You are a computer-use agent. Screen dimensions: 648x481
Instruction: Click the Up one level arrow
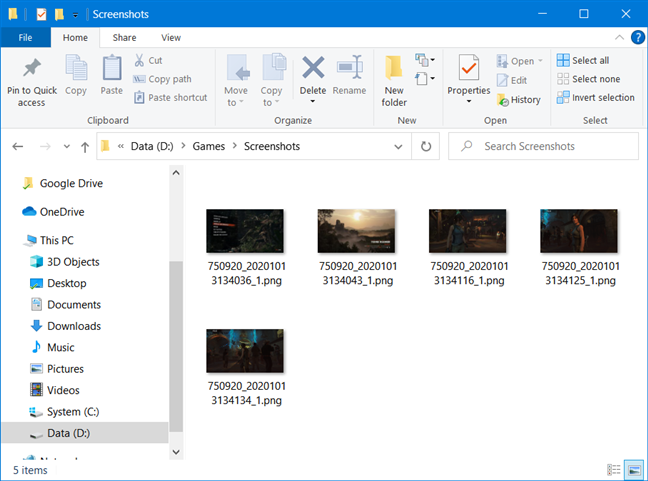85,147
